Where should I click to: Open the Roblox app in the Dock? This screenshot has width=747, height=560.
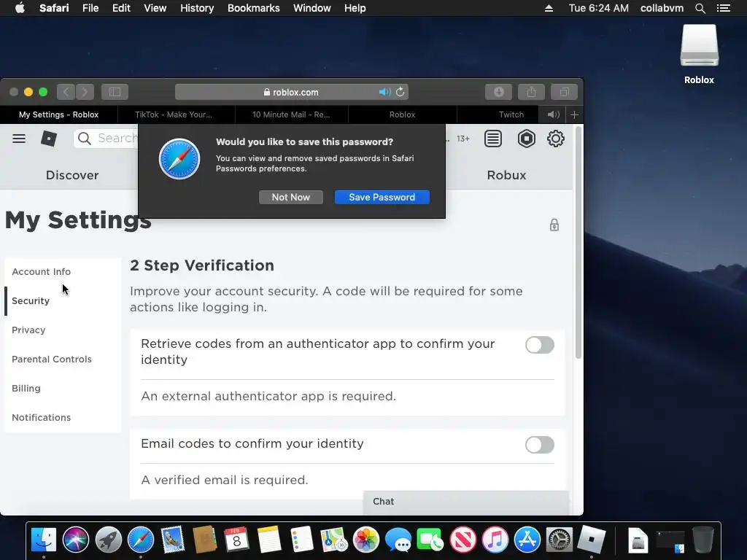tap(591, 540)
